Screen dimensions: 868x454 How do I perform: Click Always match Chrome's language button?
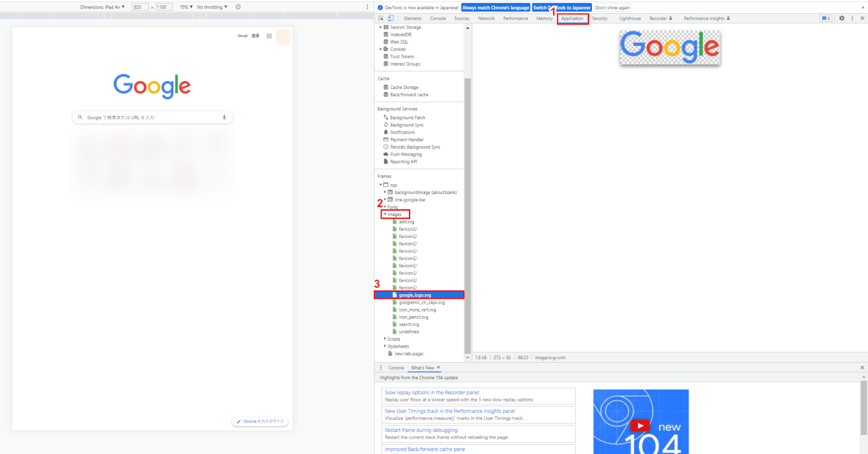pos(495,8)
